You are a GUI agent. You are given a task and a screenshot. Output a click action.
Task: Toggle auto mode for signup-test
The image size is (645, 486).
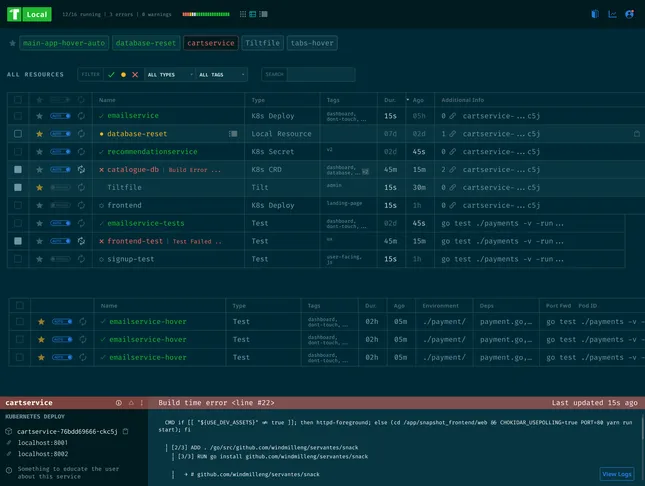[60, 259]
